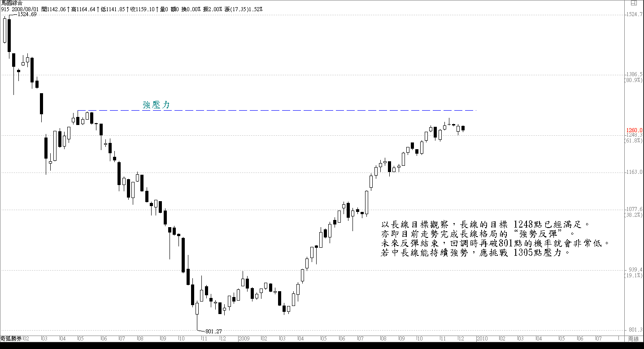Click the 801.27 low price label
Viewport: 644px width, 349px height.
(213, 332)
